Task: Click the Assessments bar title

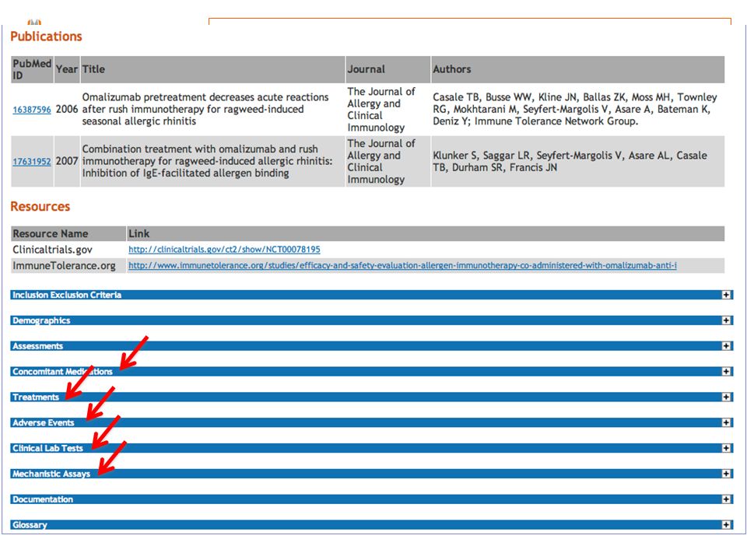Action: pos(37,346)
